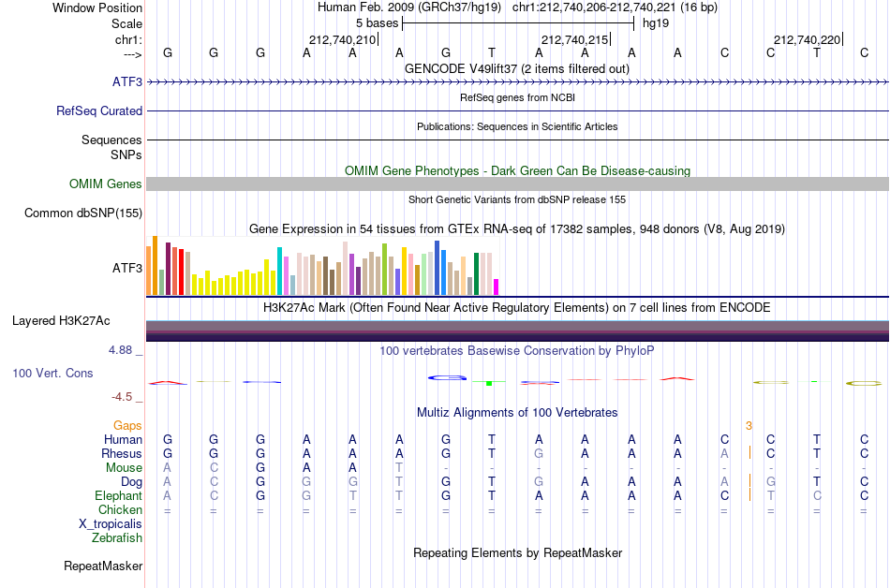
Task: Click the Mouse species label
Action: pos(124,468)
